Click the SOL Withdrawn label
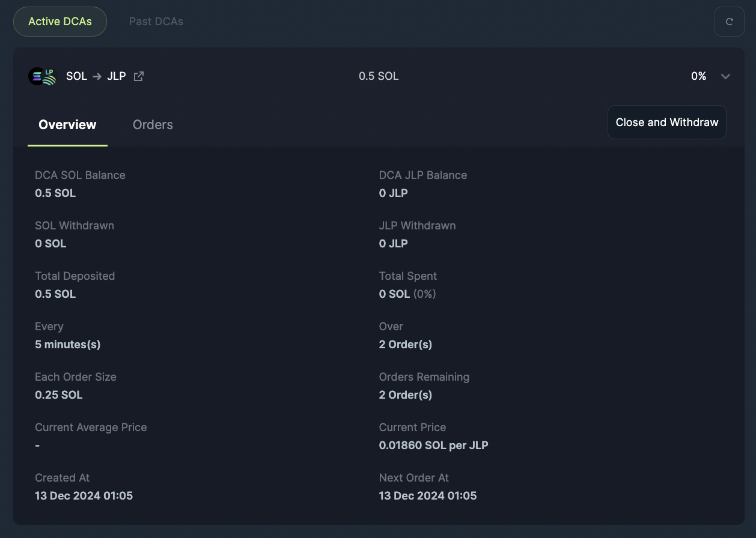The width and height of the screenshot is (756, 538). [x=75, y=226]
